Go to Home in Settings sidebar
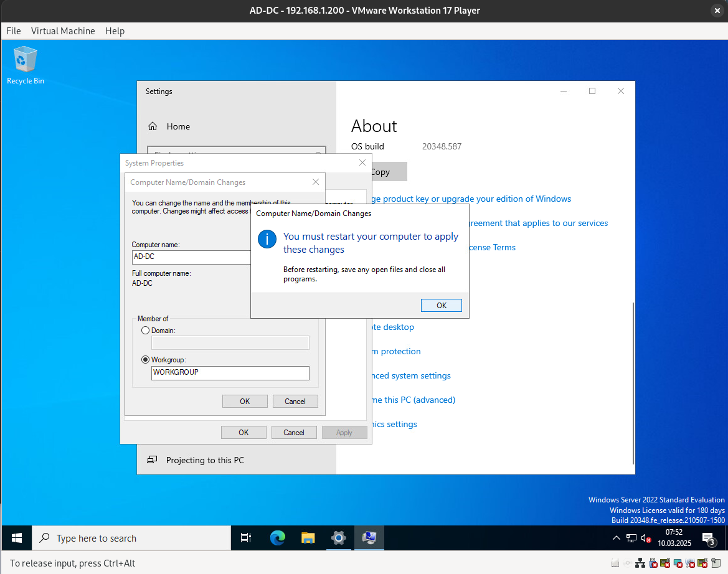Screen dimensions: 728x574 177,126
